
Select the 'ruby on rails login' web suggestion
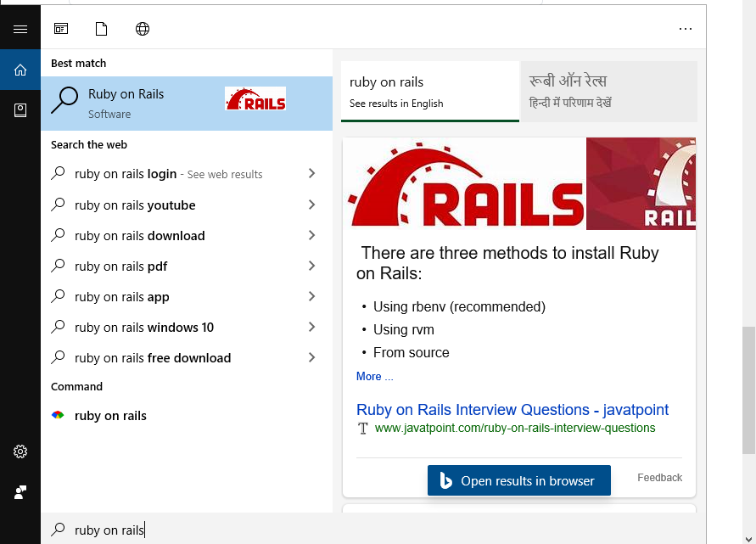point(187,174)
